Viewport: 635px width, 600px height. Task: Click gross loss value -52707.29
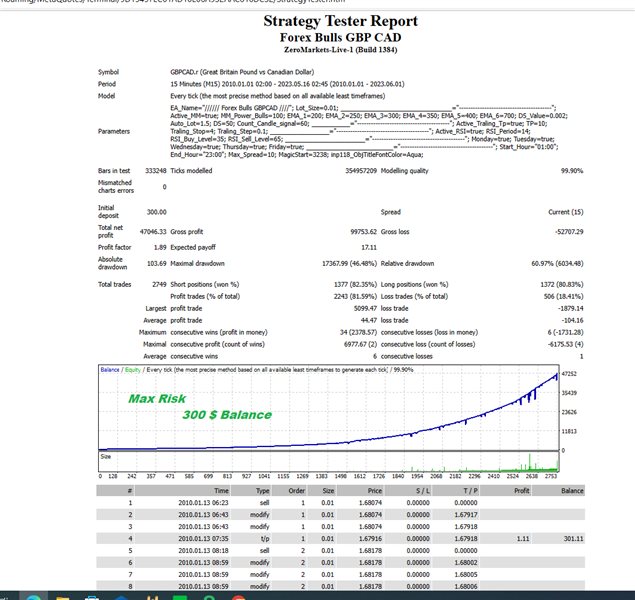pyautogui.click(x=569, y=232)
